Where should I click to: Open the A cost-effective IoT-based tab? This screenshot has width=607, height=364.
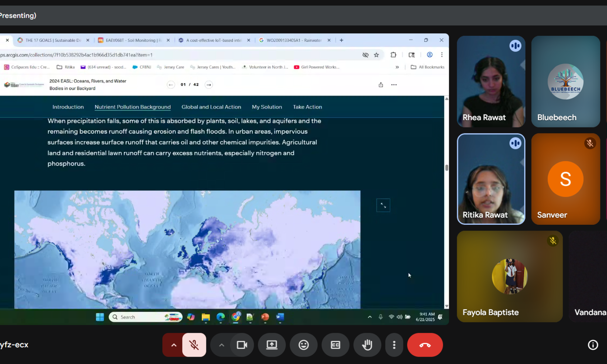pos(214,40)
